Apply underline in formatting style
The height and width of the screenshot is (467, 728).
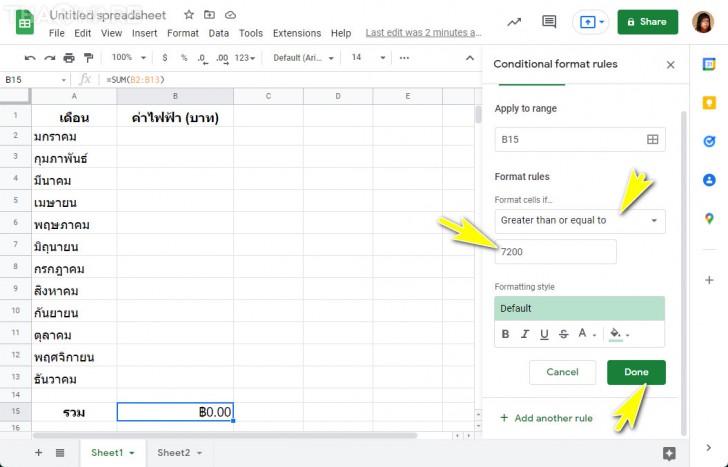[x=544, y=334]
